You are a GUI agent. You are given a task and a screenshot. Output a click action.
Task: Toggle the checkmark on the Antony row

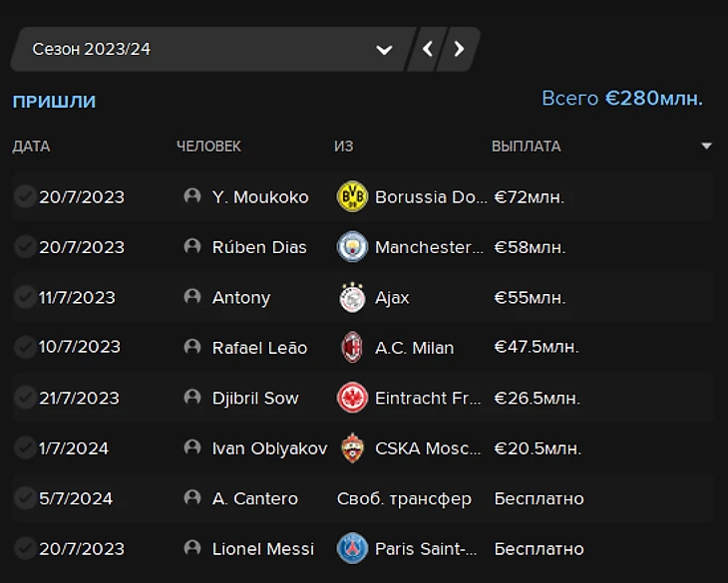click(x=25, y=297)
